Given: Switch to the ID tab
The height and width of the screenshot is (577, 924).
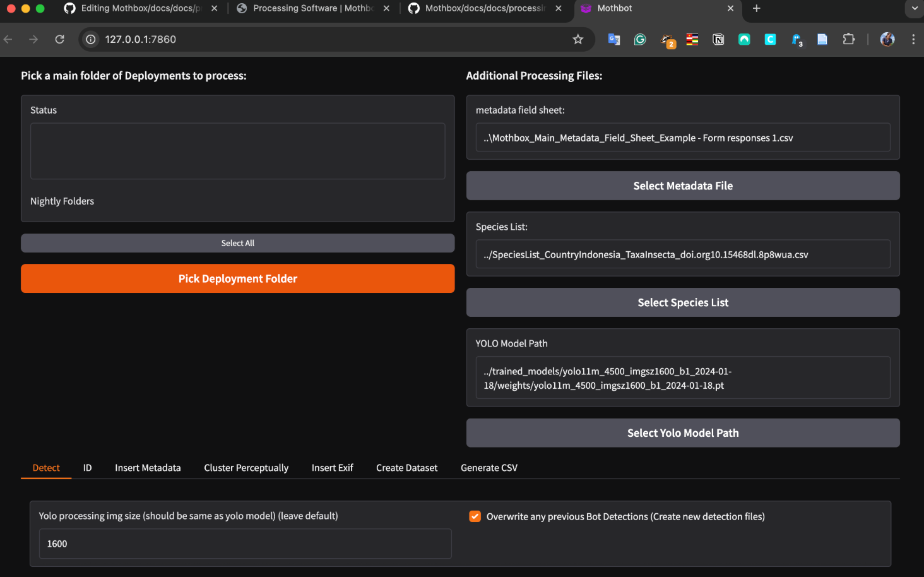Looking at the screenshot, I should (x=87, y=468).
